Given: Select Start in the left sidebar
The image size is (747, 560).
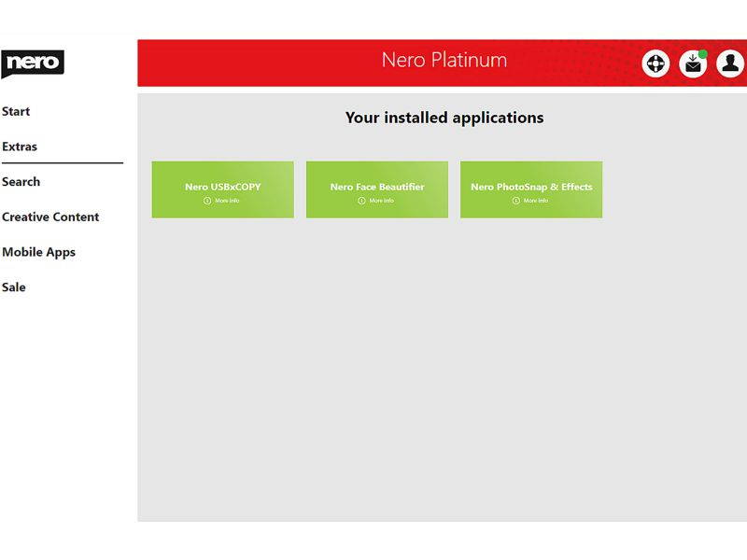Looking at the screenshot, I should pos(15,111).
